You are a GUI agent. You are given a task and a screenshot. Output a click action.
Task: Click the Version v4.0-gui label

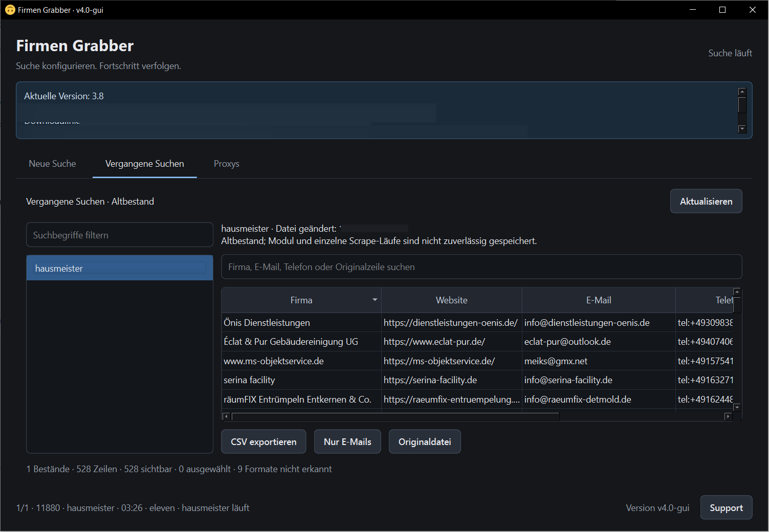tap(657, 508)
